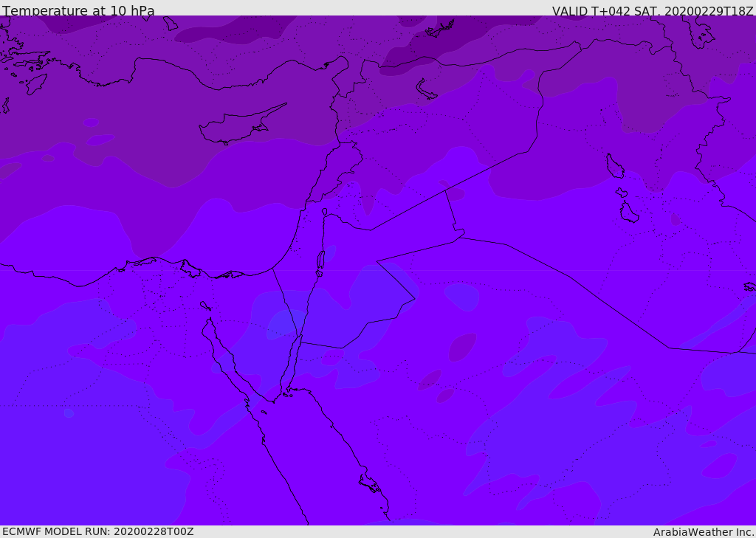
Task: Click the 'ECMWF MODEL RUN: 20200228T00Z' footer text
Action: tap(98, 531)
